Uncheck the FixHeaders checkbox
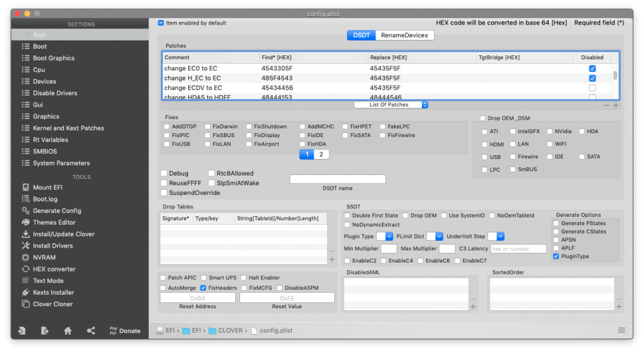644x352 pixels. pyautogui.click(x=203, y=288)
